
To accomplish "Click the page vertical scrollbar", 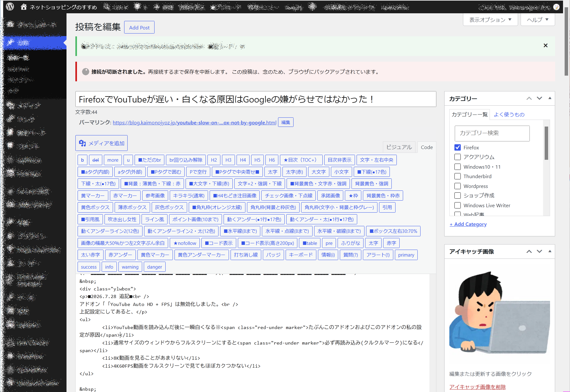I will [x=567, y=41].
